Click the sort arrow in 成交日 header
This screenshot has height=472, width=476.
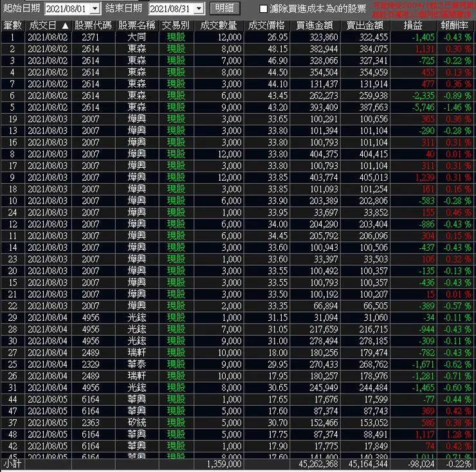[x=65, y=26]
